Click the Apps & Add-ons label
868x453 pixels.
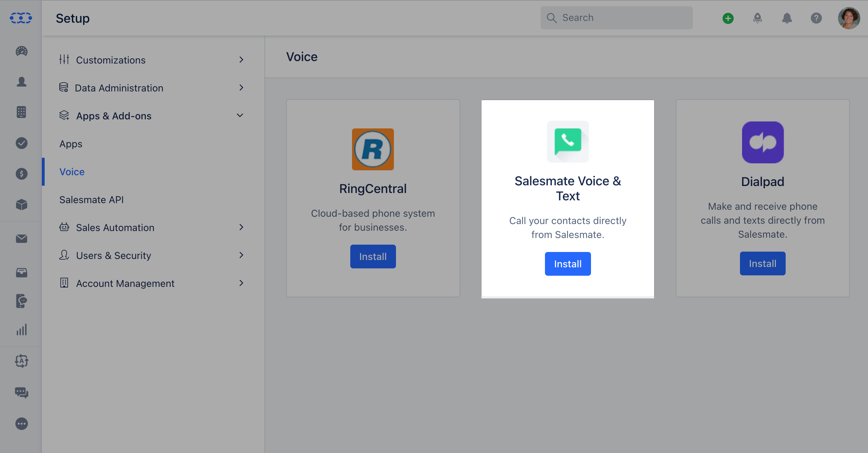pyautogui.click(x=114, y=116)
